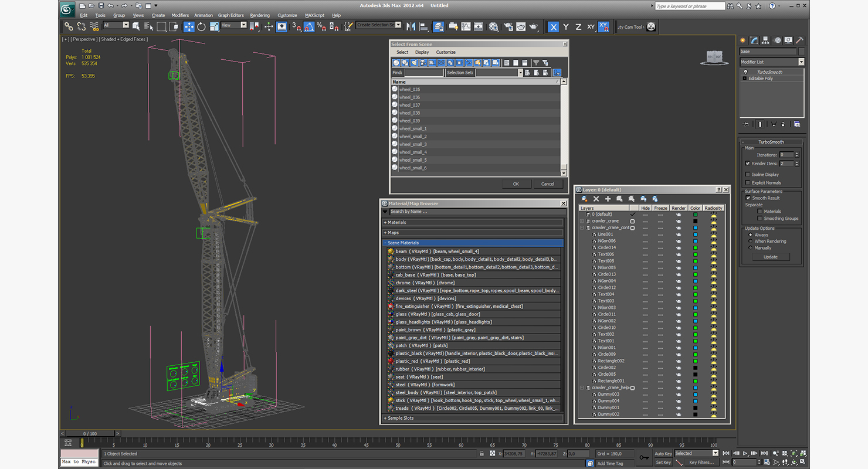
Task: Uncheck the Smooth Result checkbox
Action: (748, 198)
